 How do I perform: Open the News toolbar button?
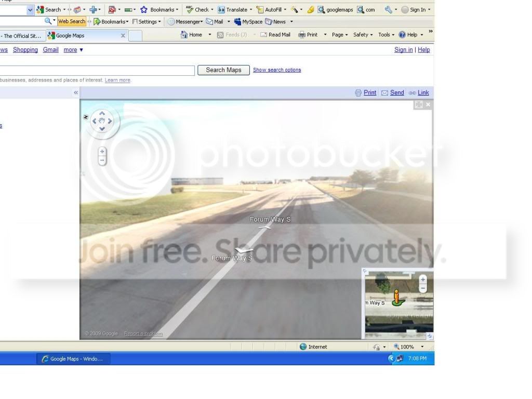coord(275,22)
